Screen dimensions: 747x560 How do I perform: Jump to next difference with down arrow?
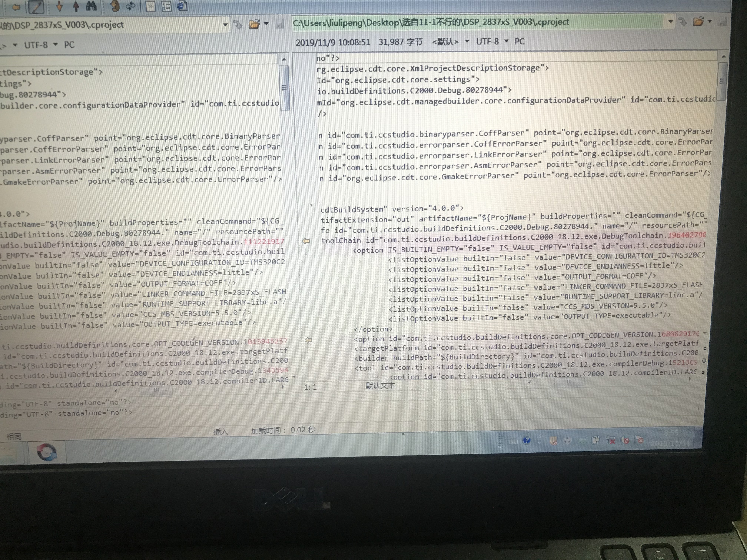(60, 6)
